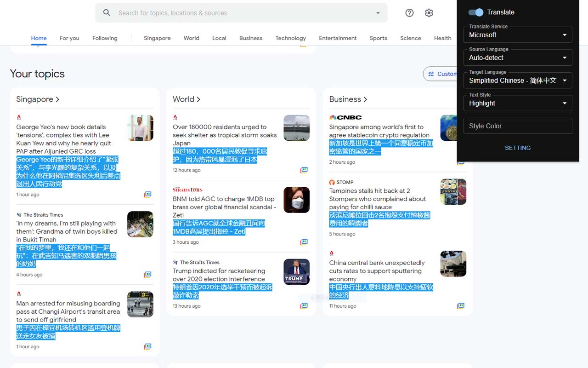Click the search magnifier icon
Image resolution: width=588 pixels, height=368 pixels.
[107, 13]
